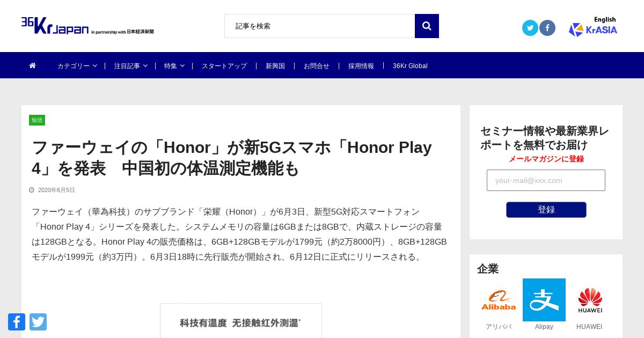The width and height of the screenshot is (644, 338).
Task: Go to home via house icon
Action: click(33, 65)
